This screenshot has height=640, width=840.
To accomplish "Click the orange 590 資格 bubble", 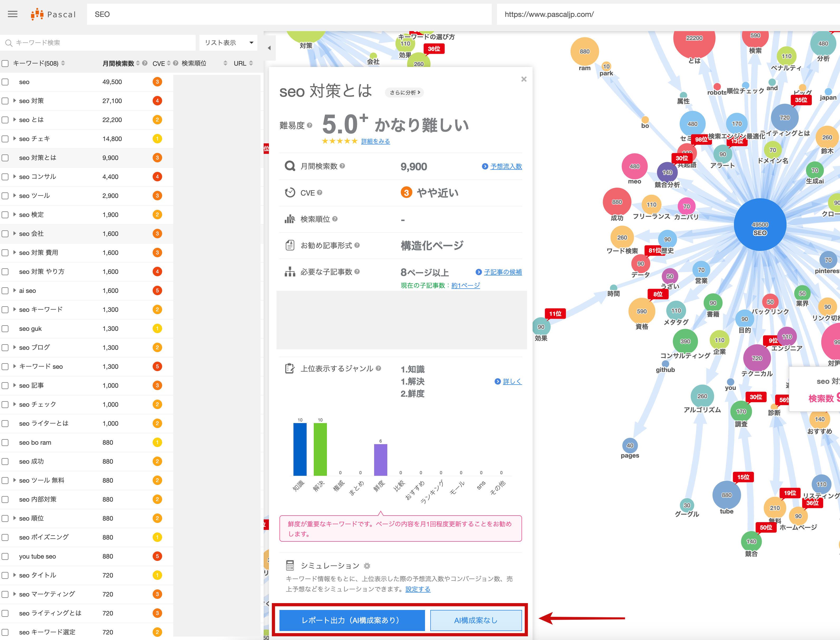I will [x=642, y=311].
